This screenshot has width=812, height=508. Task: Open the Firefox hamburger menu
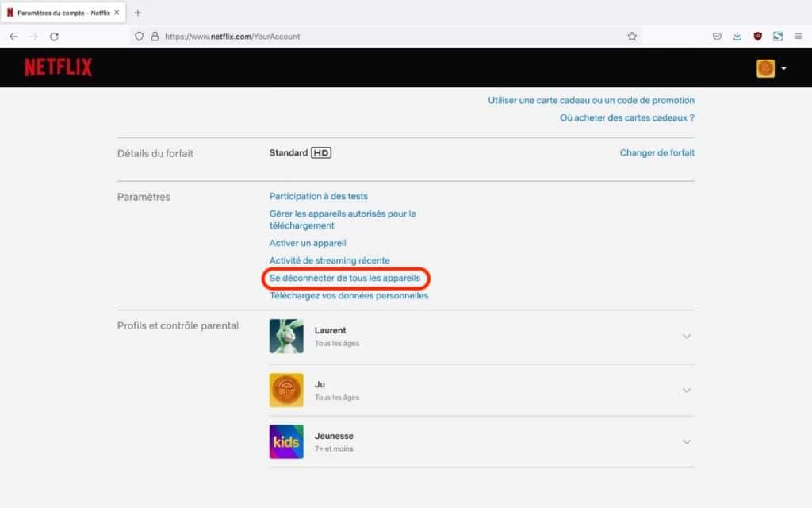(x=798, y=37)
